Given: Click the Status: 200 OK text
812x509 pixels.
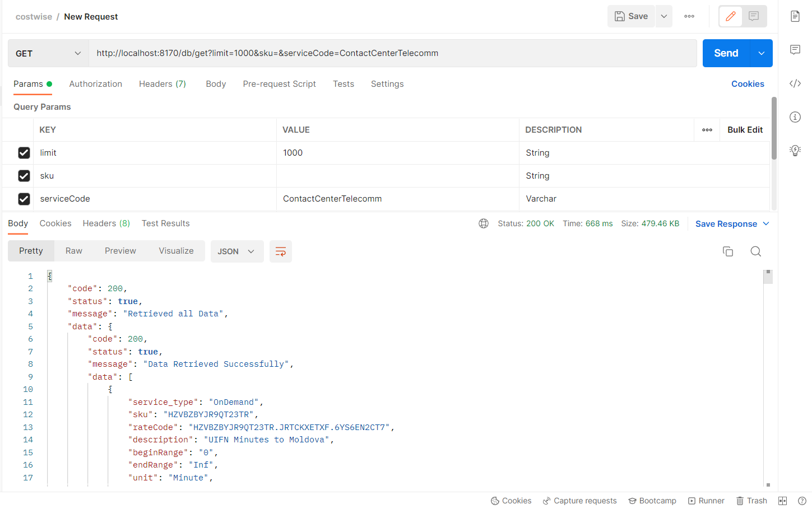Looking at the screenshot, I should click(x=526, y=223).
